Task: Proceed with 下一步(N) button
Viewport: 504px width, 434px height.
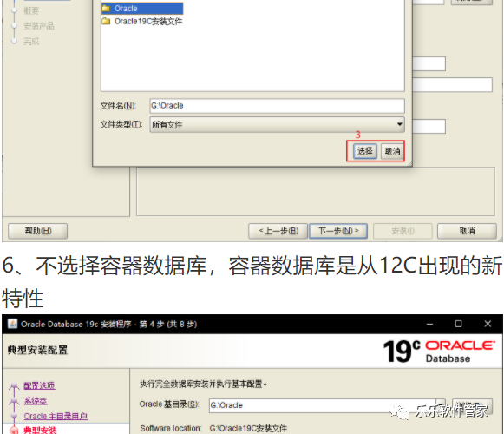Action: click(338, 231)
